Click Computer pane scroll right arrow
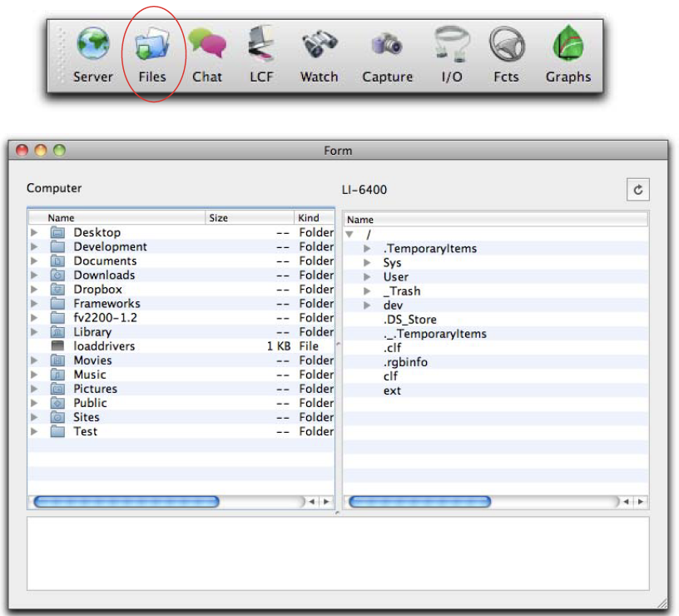This screenshot has width=679, height=616. 326,502
